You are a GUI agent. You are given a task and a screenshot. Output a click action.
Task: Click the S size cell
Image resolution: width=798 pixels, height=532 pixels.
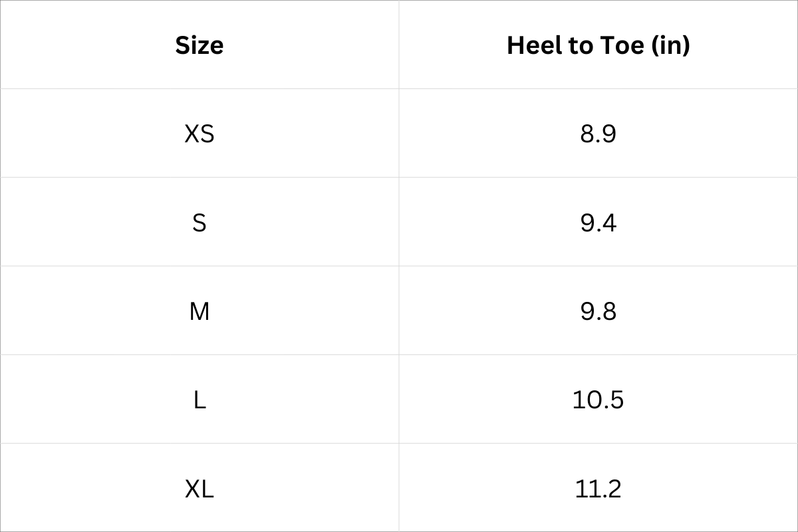(x=199, y=223)
